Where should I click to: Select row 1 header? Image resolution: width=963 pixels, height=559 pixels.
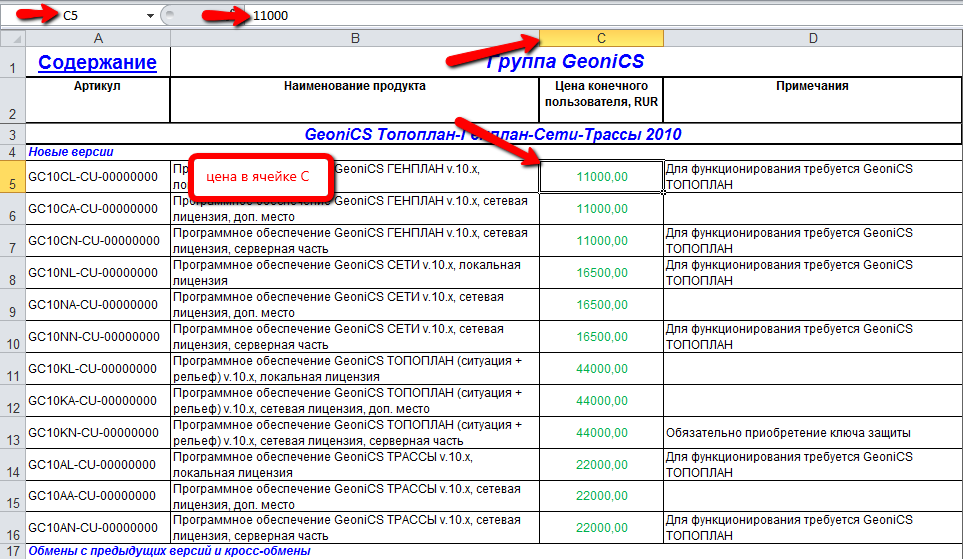pos(13,62)
